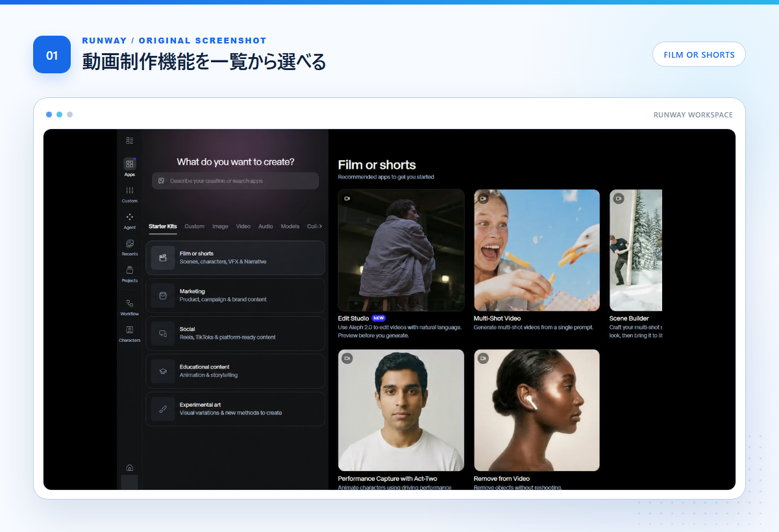Click the 'What do you want to create?' heading
Image resolution: width=779 pixels, height=532 pixels.
pos(236,162)
